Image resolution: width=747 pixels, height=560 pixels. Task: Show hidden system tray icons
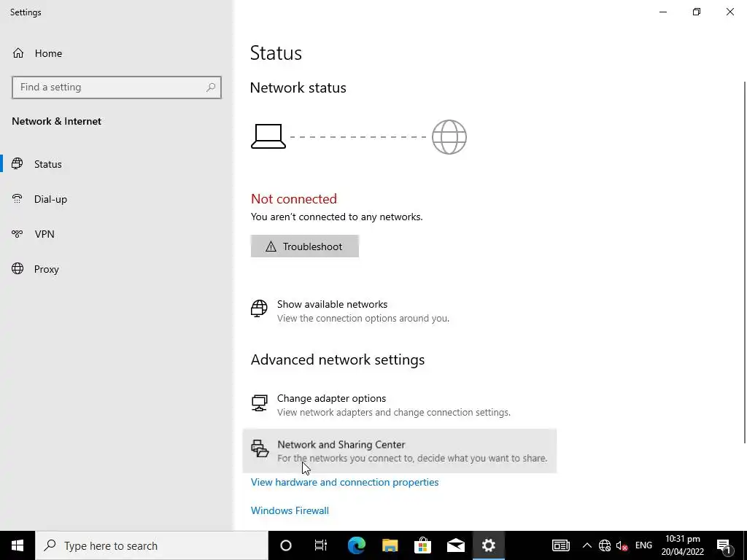[587, 545]
